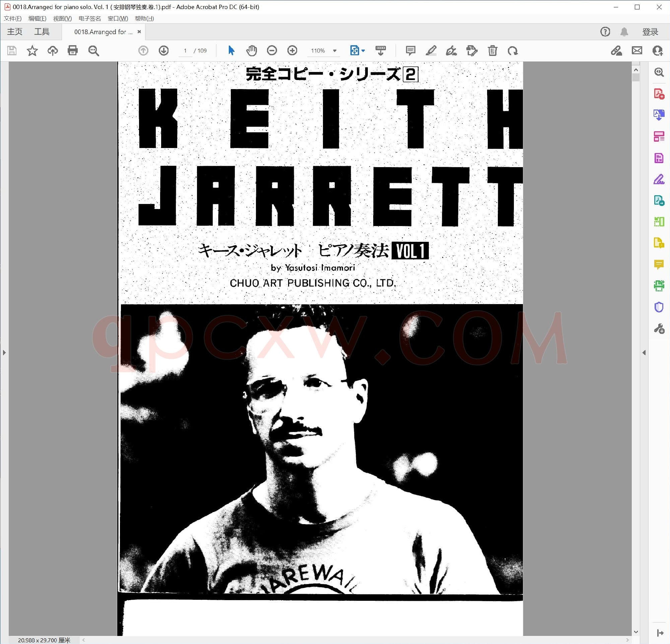Activate the arrow Selection tool

(x=231, y=51)
